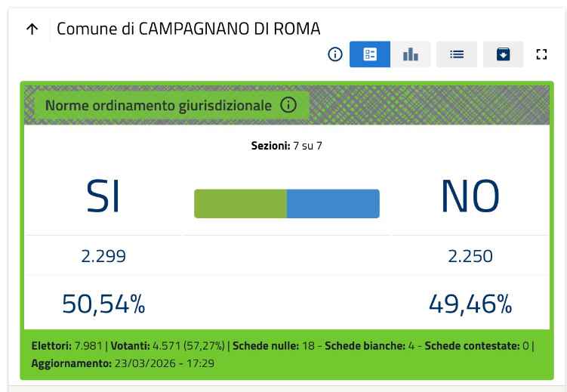
Task: Click the NO percentage 49,46%
Action: click(x=470, y=304)
